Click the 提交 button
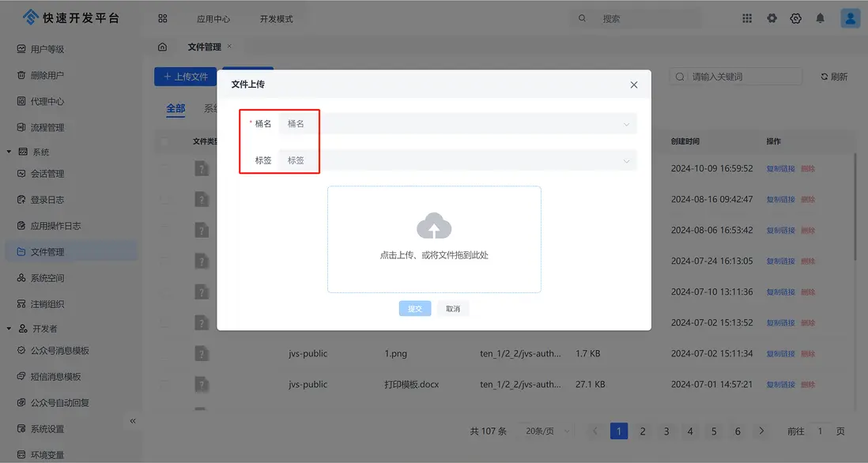Image resolution: width=868 pixels, height=463 pixels. click(414, 309)
